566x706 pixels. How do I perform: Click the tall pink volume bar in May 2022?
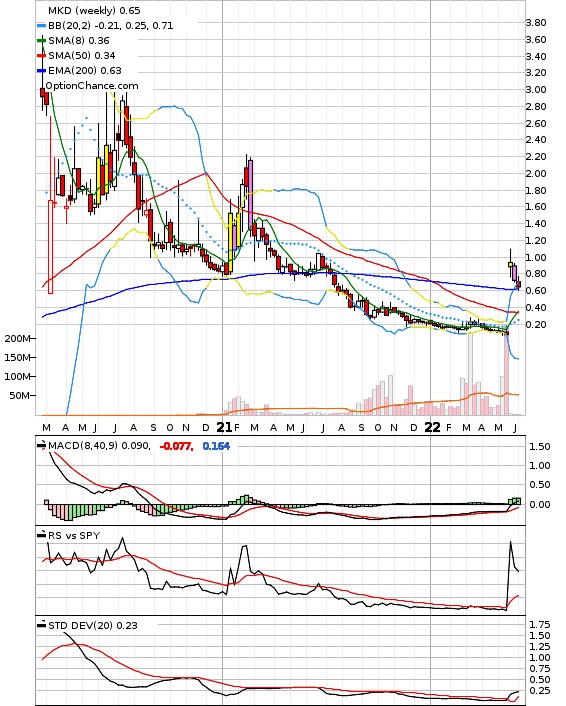tap(506, 374)
